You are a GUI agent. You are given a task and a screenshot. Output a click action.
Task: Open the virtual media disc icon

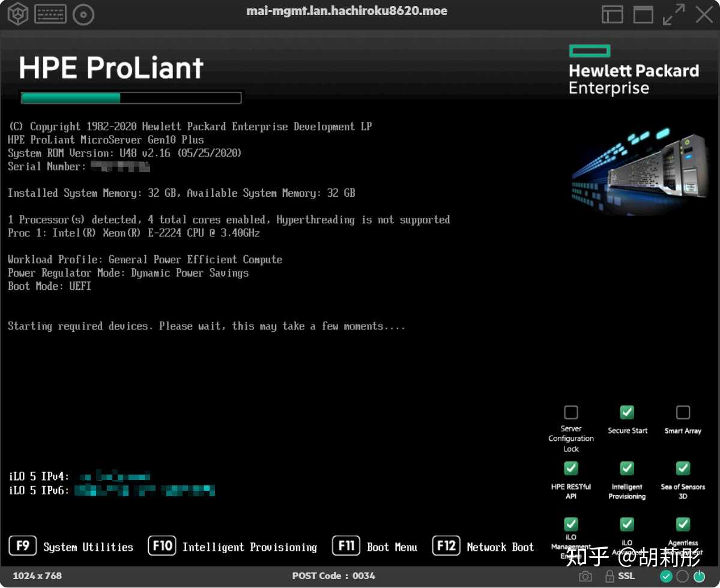tap(83, 14)
